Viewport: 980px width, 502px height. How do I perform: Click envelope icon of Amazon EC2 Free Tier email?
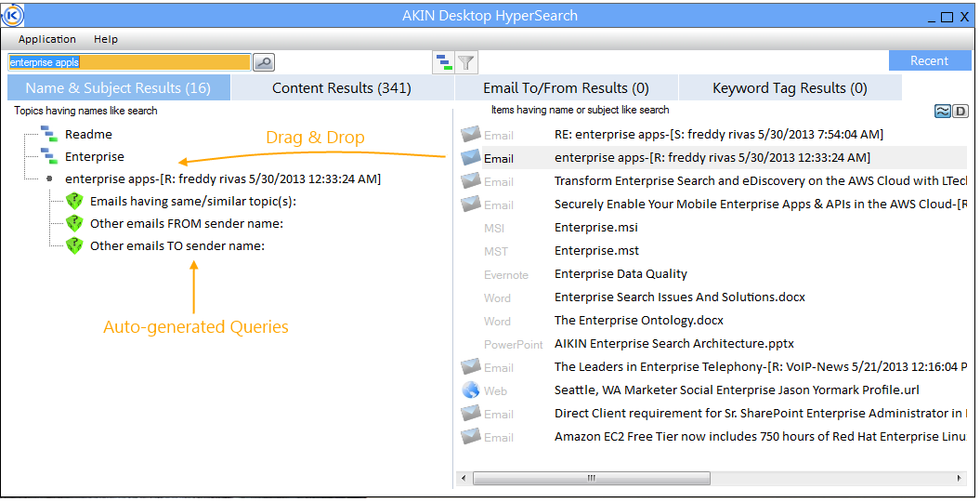point(471,436)
